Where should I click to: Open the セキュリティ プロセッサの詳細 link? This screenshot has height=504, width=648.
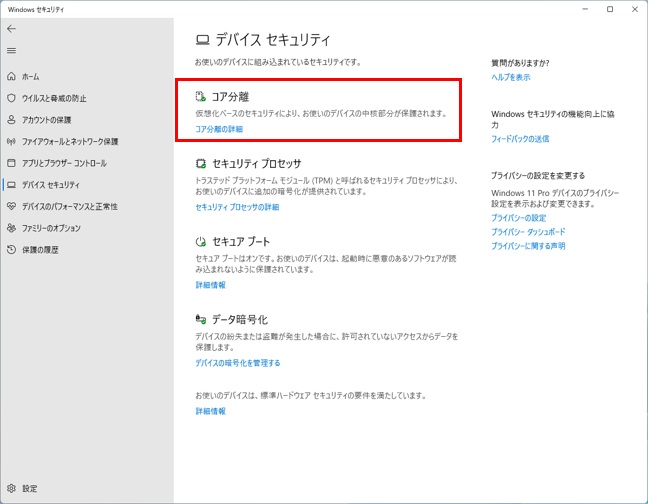pyautogui.click(x=237, y=207)
